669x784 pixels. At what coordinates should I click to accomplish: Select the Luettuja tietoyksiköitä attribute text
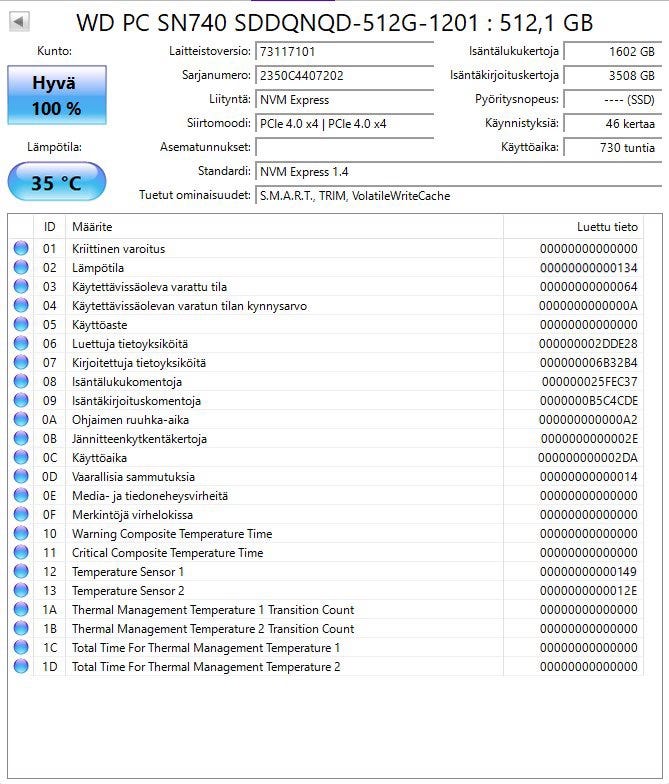tap(130, 344)
